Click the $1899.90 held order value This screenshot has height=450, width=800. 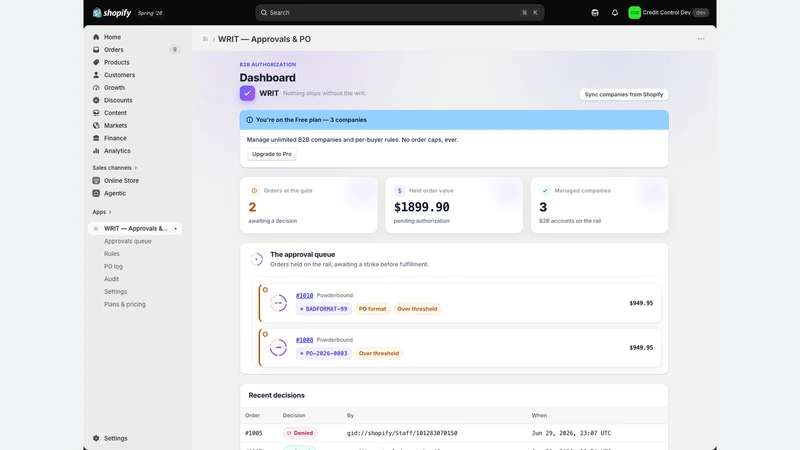[x=421, y=207]
